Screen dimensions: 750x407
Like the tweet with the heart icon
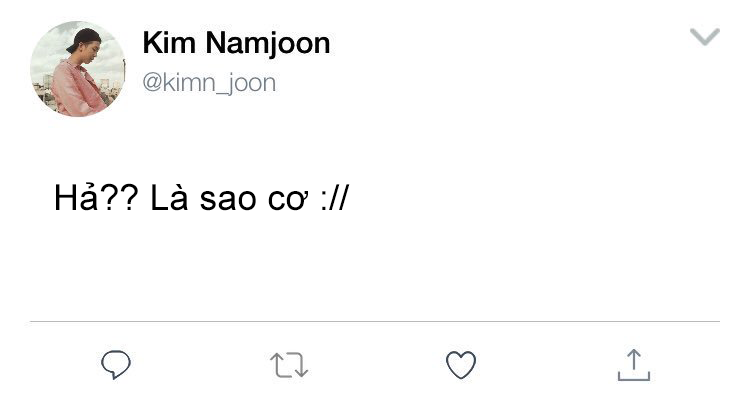pyautogui.click(x=461, y=365)
